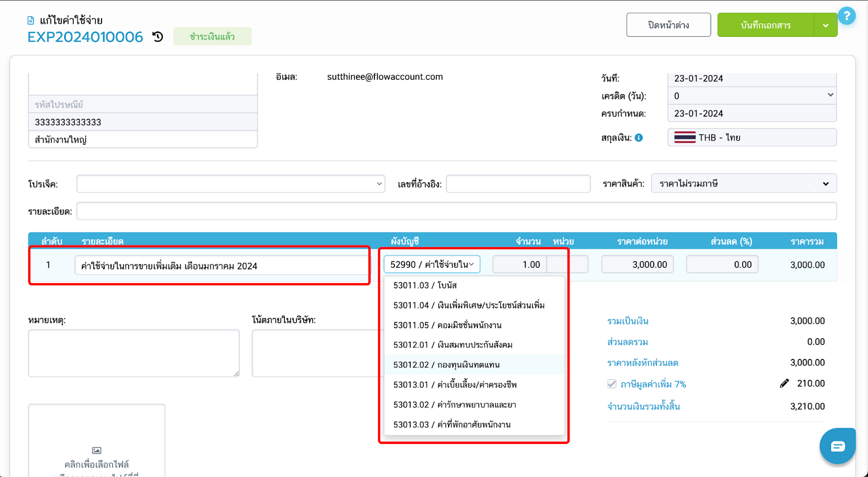Screen dimensions: 868x477
Task: Expand the save document arrow dropdown
Action: pos(825,25)
